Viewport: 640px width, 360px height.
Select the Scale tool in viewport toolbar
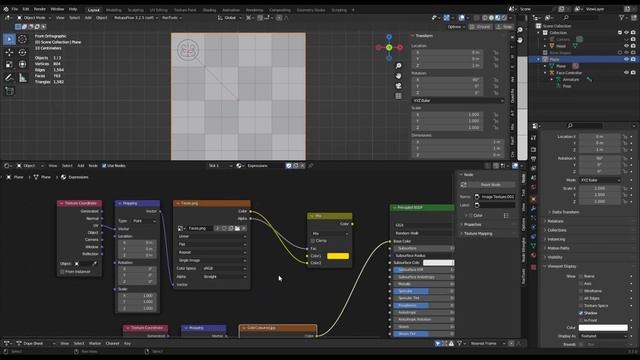(9, 64)
